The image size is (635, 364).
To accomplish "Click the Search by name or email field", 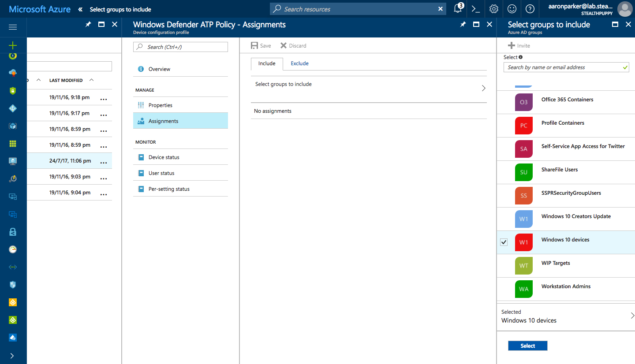I will [566, 67].
